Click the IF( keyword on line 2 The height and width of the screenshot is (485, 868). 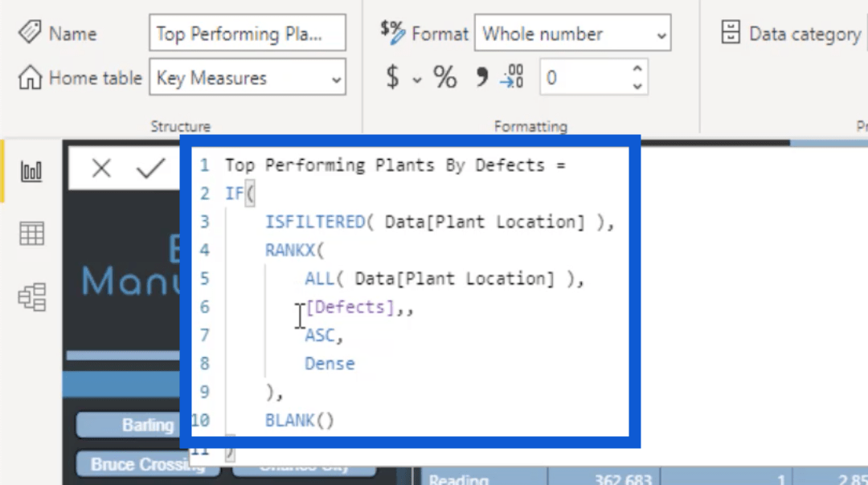[240, 194]
